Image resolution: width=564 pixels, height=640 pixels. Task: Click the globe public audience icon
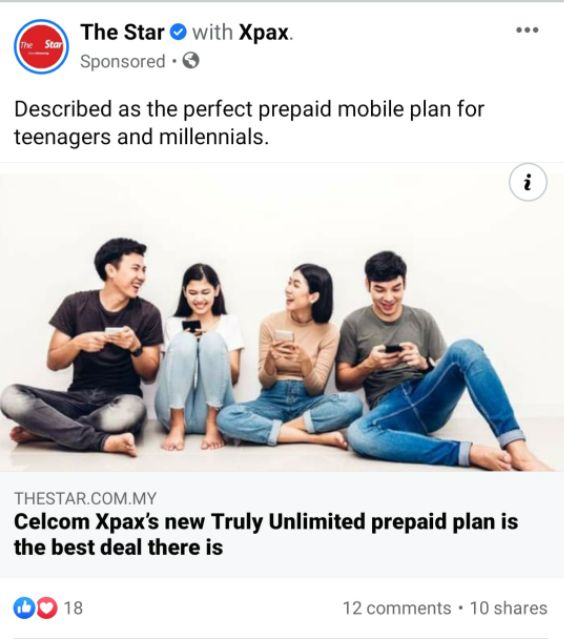[x=191, y=61]
